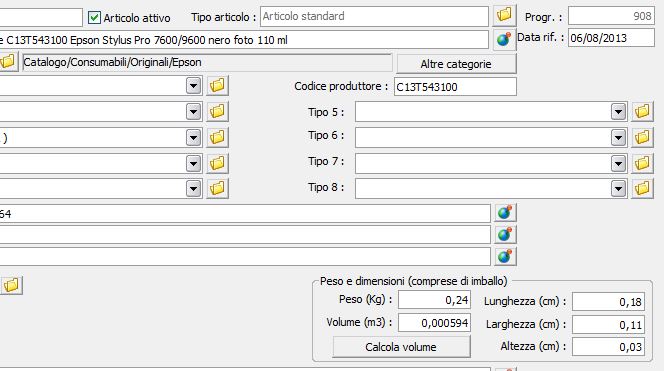The width and height of the screenshot is (664, 371).
Task: Expand left dropdown on the Tipo 7 row
Action: pyautogui.click(x=194, y=163)
